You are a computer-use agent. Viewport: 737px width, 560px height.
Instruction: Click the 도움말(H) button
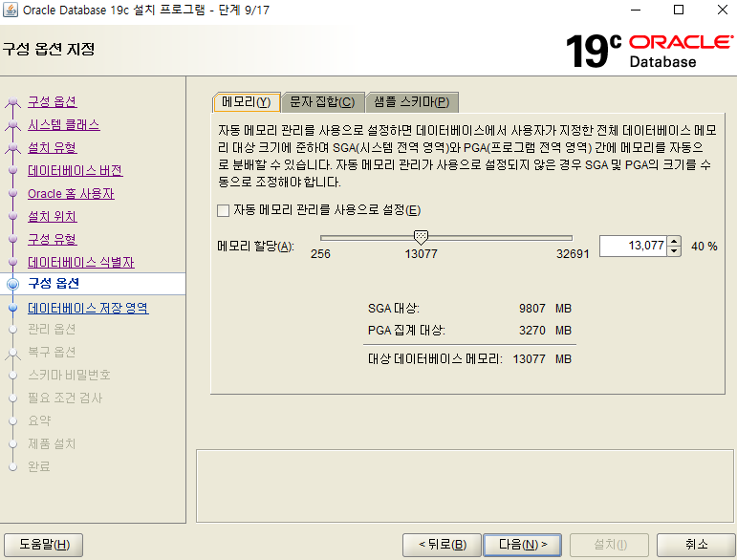point(44,545)
